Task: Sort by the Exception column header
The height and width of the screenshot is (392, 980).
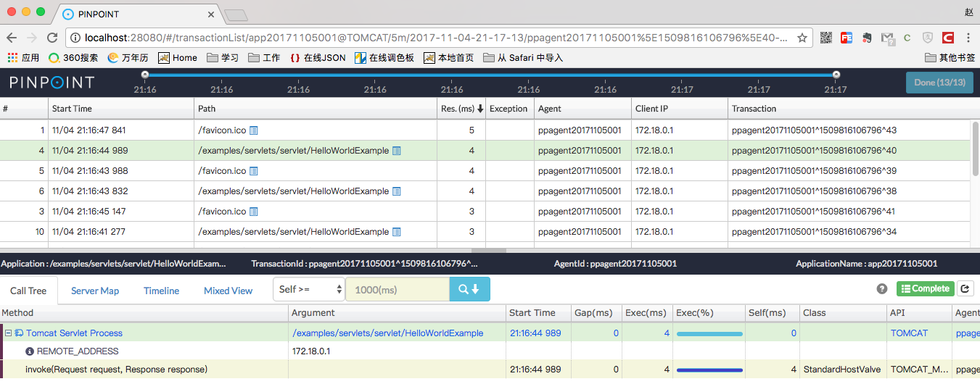Action: tap(509, 109)
